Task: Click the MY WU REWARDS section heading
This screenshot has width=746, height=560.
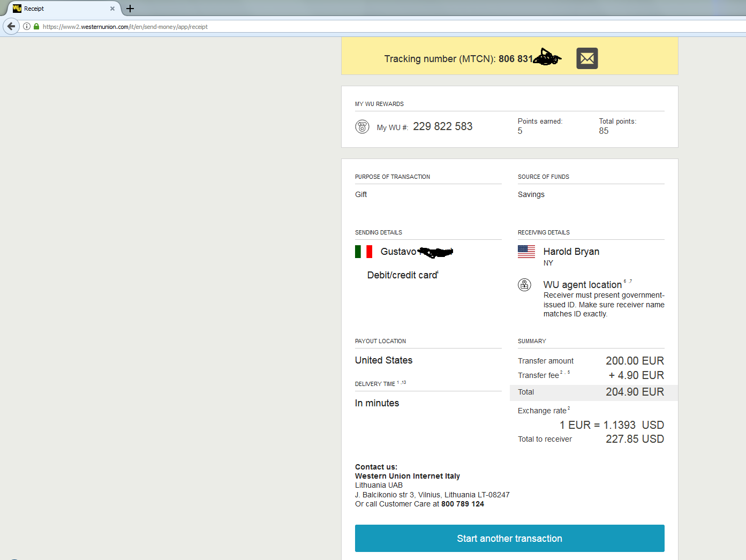Action: [x=380, y=104]
